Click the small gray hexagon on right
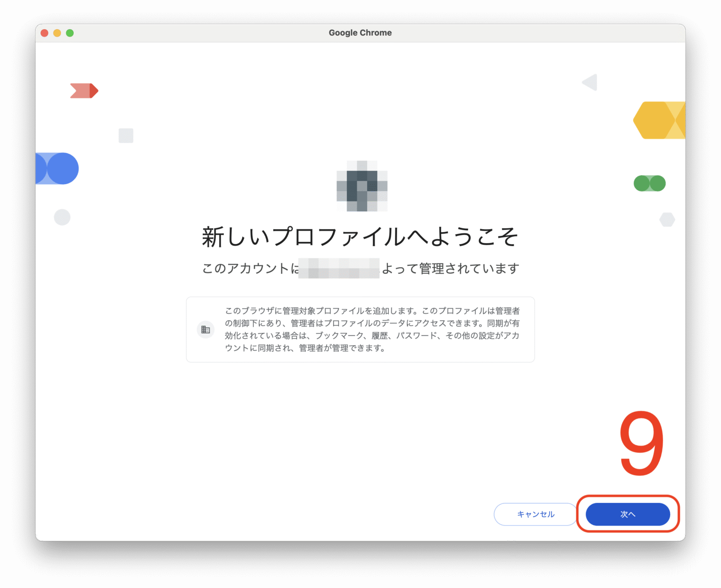This screenshot has width=721, height=588. [667, 219]
